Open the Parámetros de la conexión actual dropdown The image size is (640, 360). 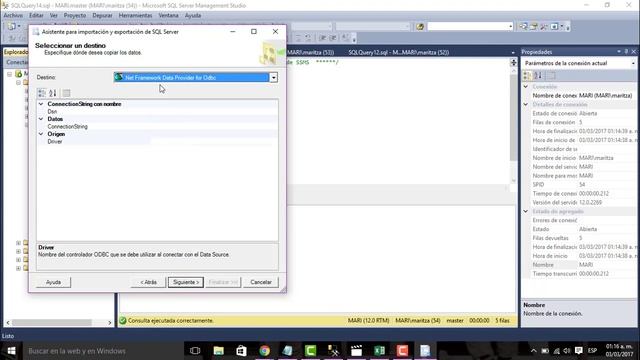(x=633, y=63)
